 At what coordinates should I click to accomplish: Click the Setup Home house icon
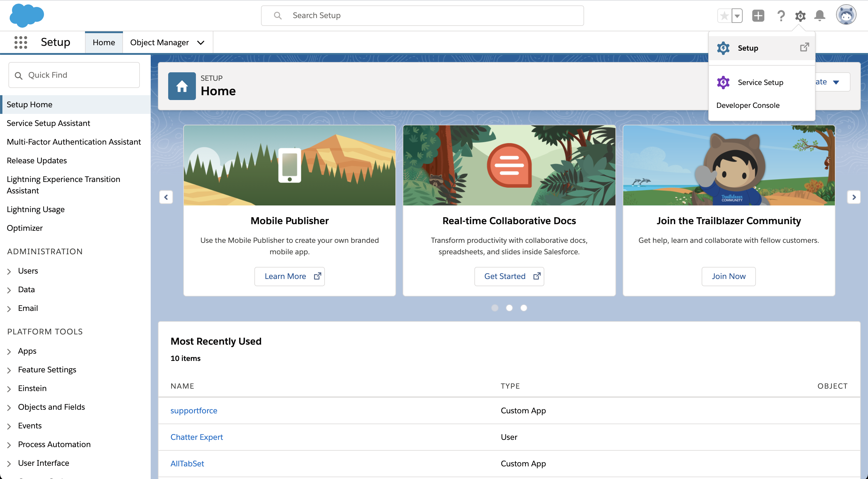pos(182,86)
